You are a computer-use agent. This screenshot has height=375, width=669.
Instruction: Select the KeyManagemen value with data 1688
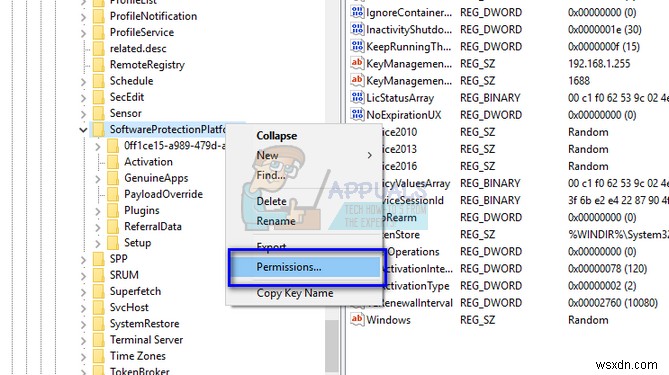click(x=409, y=81)
